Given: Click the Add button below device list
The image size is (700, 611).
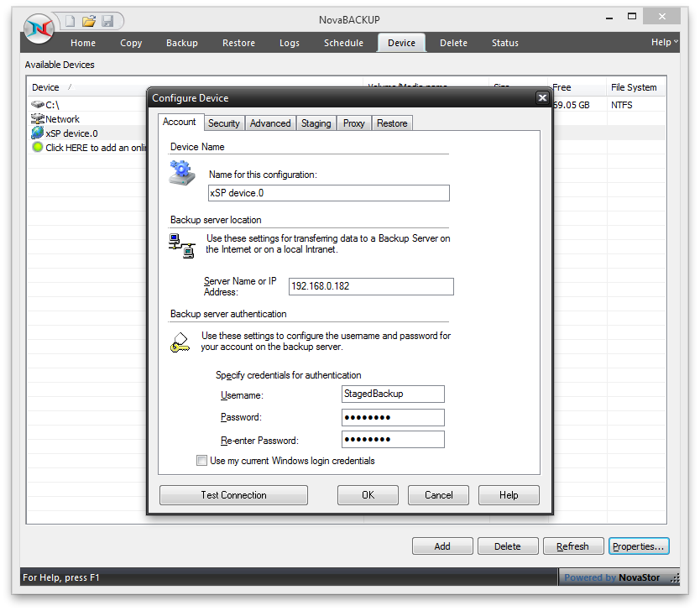Looking at the screenshot, I should click(x=442, y=546).
